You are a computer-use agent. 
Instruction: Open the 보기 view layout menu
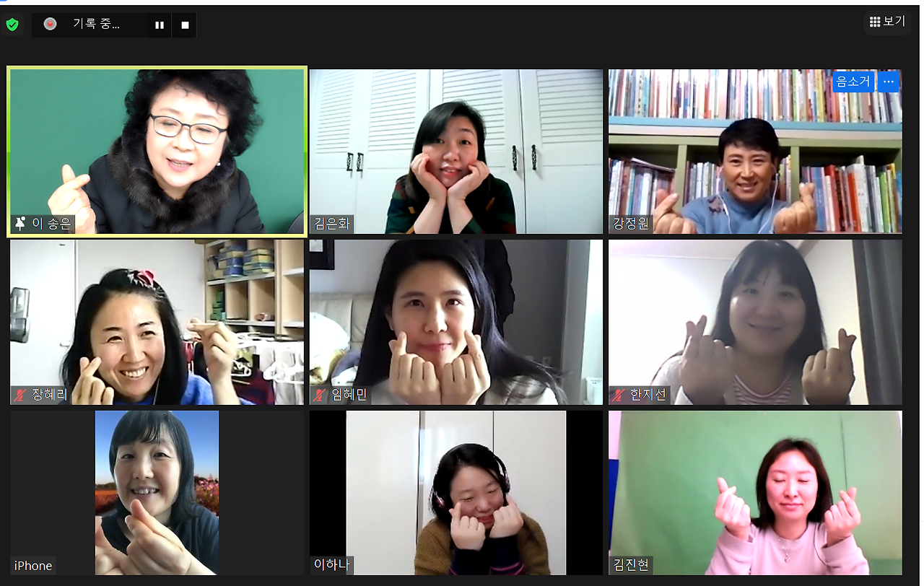click(887, 22)
